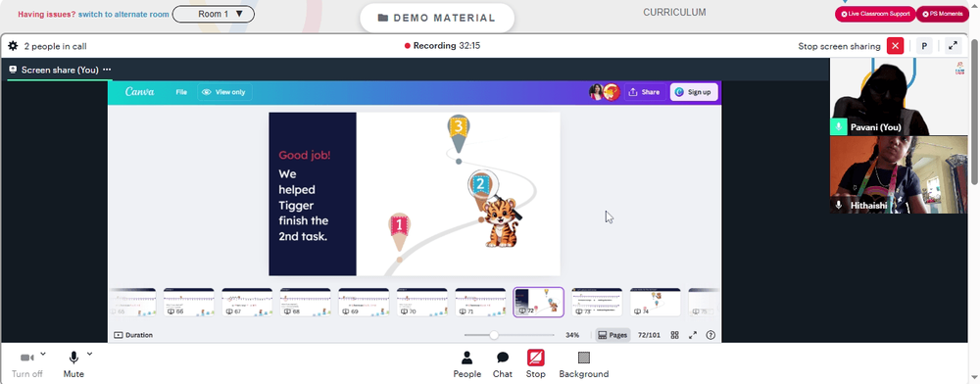
Task: Open the People panel
Action: 466,364
